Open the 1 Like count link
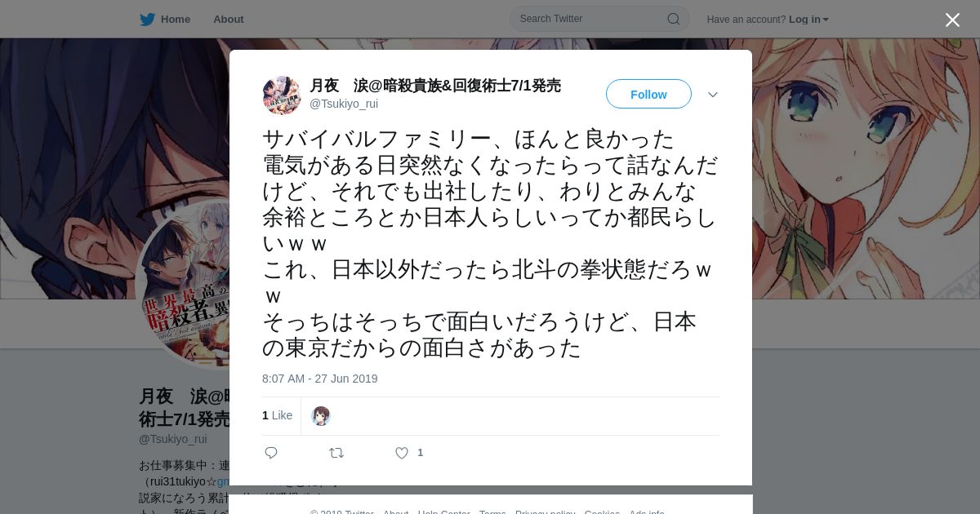 pos(277,415)
